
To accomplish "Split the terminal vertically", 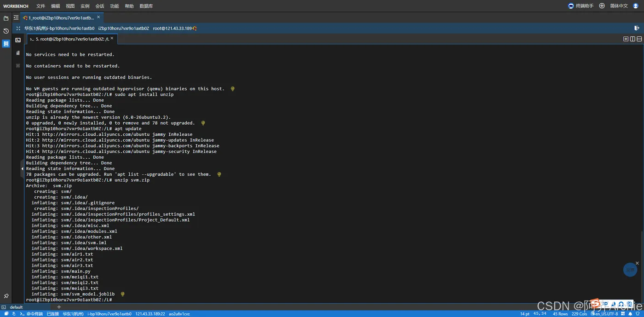I will tap(632, 39).
